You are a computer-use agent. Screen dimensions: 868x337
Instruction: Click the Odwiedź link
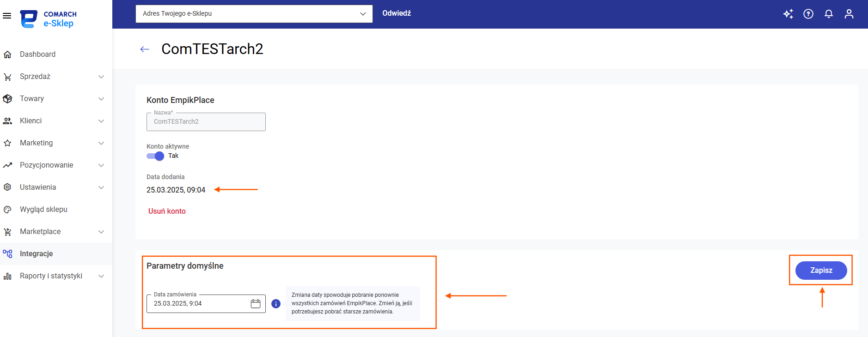[x=397, y=13]
